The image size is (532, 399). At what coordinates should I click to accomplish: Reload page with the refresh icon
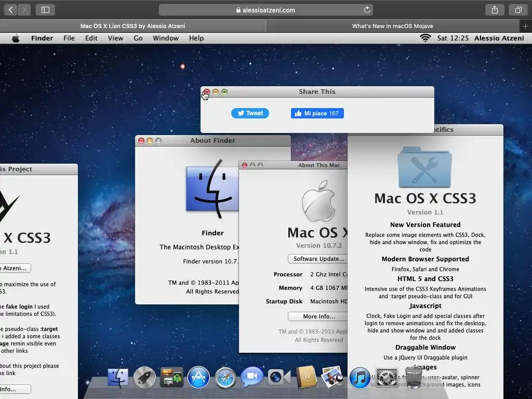(x=367, y=10)
